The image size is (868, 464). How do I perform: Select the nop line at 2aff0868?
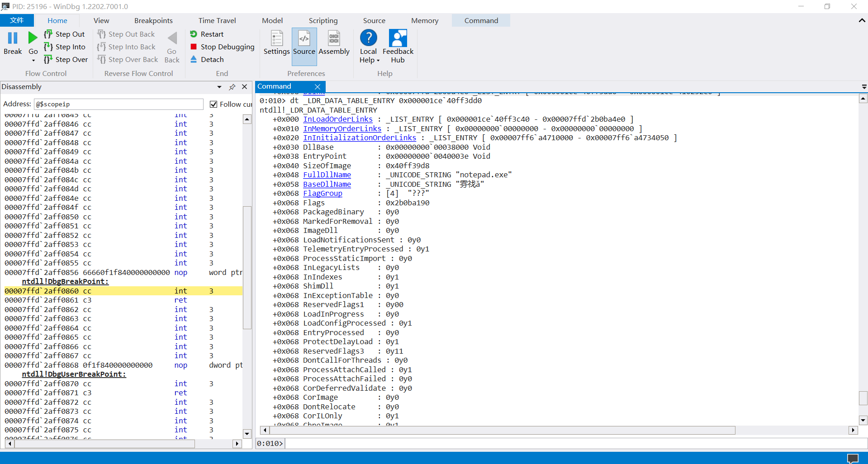[x=123, y=365]
